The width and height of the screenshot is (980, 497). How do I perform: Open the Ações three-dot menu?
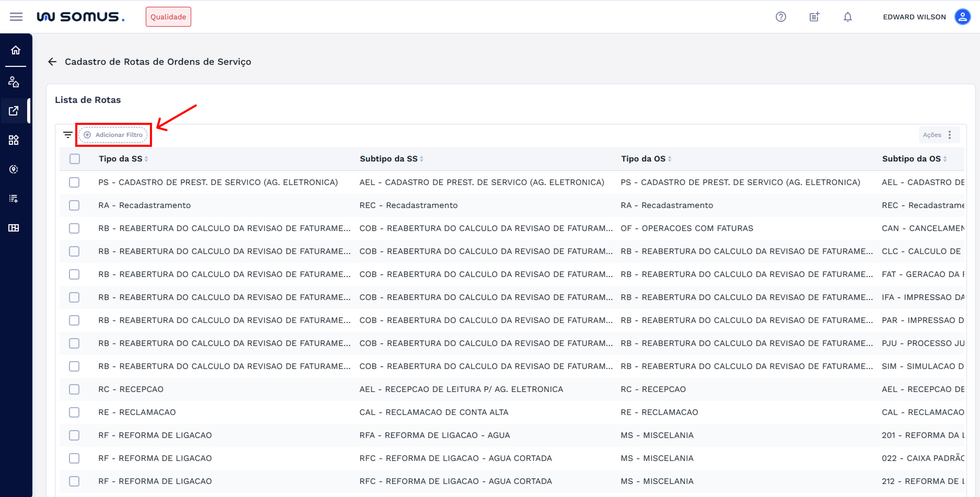point(949,135)
